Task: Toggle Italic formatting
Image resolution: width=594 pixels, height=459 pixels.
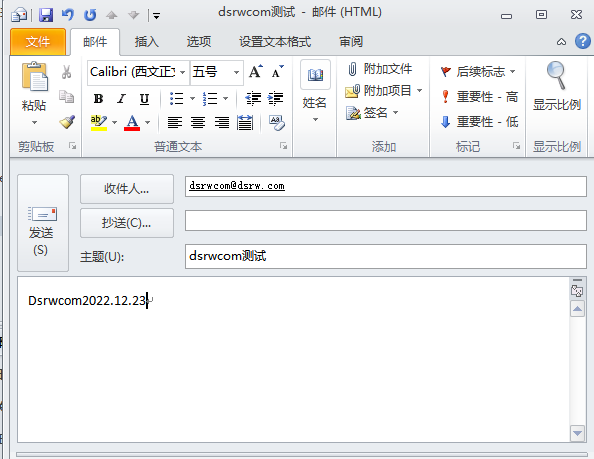Action: pos(122,99)
